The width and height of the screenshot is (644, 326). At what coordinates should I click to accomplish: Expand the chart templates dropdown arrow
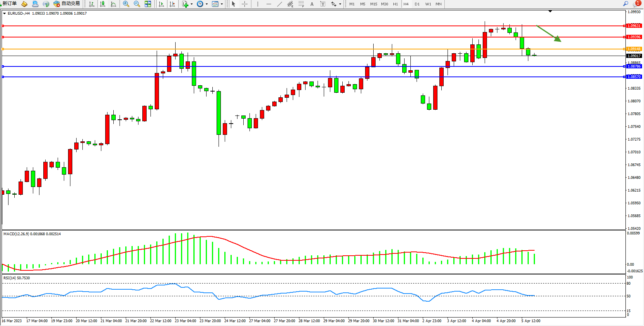(x=222, y=4)
